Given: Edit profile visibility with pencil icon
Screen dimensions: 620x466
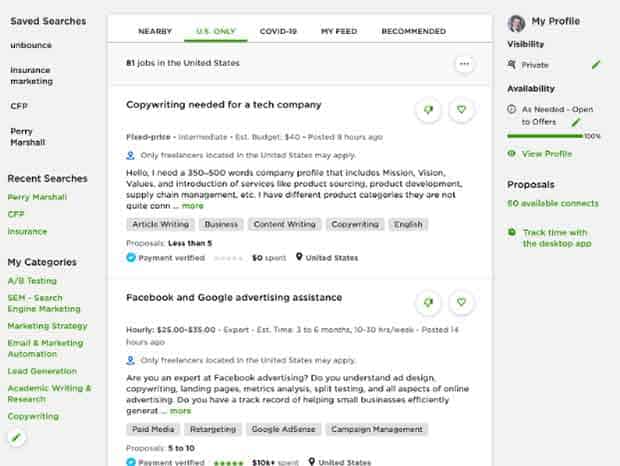Looking at the screenshot, I should tap(596, 64).
